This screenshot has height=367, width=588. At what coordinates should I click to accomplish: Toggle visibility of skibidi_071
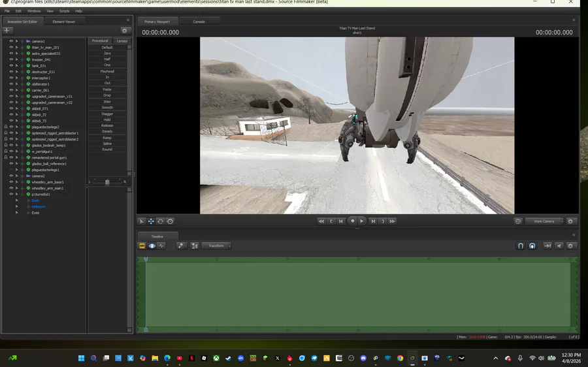tap(11, 108)
